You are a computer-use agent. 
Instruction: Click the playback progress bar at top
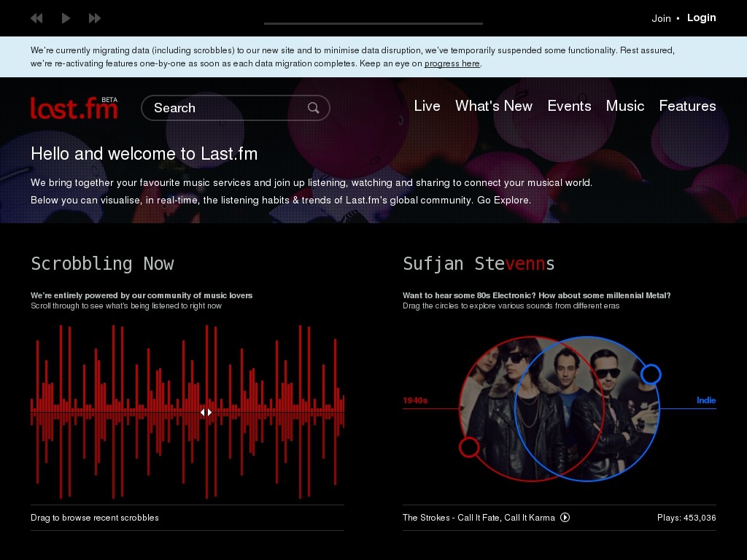click(x=373, y=23)
